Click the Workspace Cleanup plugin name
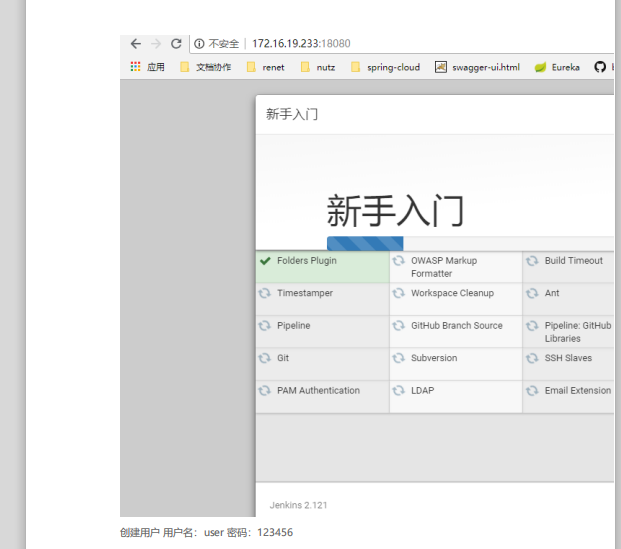 (452, 293)
